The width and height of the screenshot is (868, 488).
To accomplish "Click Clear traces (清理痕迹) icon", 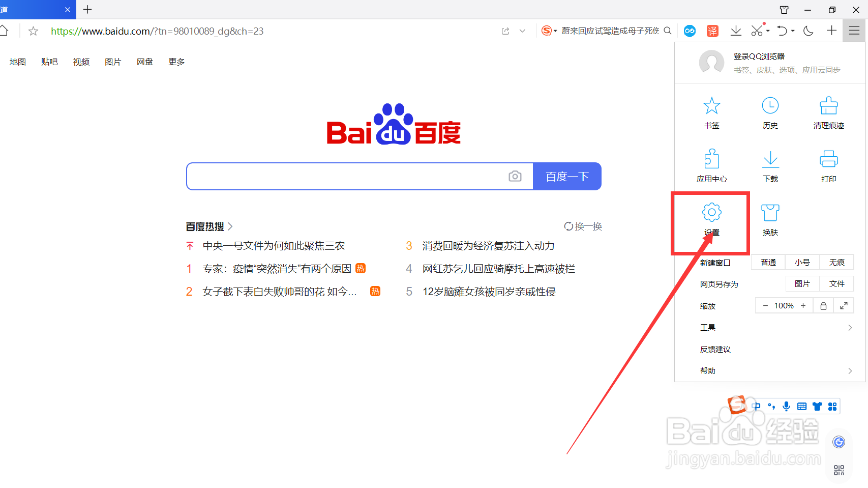I will click(828, 106).
